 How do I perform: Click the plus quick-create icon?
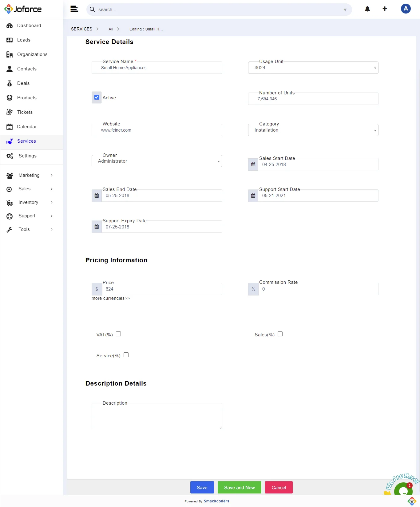point(385,9)
